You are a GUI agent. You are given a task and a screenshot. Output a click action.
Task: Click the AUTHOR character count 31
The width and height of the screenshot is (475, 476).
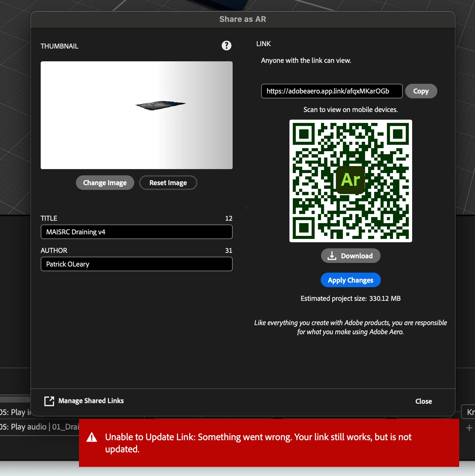click(229, 250)
